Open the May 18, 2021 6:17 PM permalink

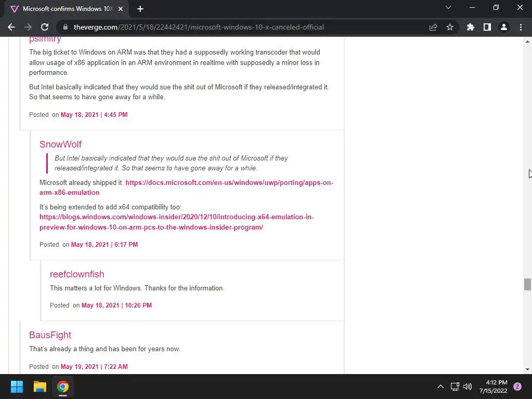tap(104, 245)
